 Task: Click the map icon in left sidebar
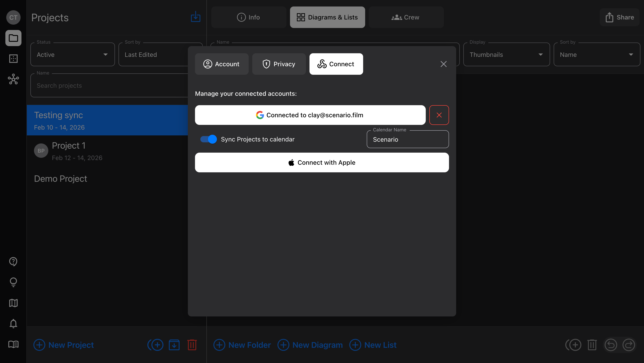point(13,303)
